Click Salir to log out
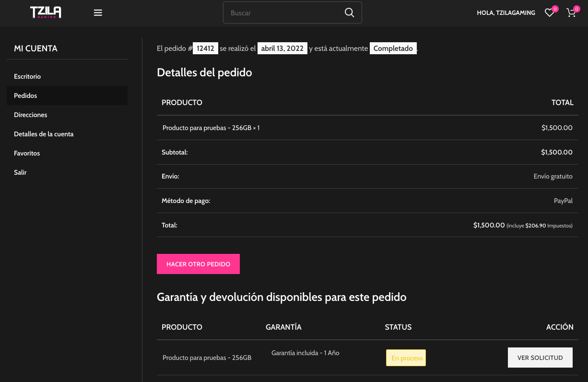Screen dimensions: 588x382 (x=20, y=172)
